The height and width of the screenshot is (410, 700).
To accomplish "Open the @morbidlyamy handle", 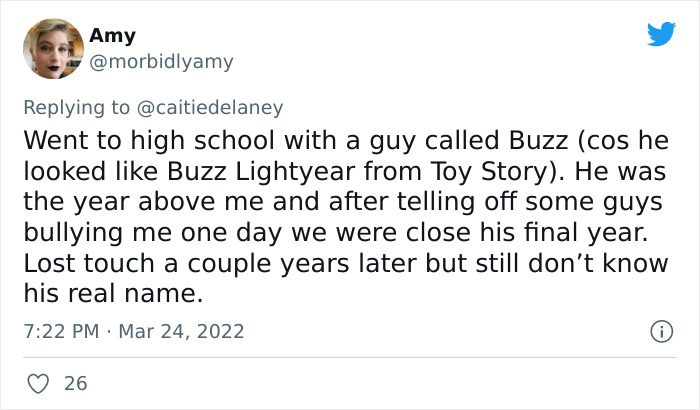I will pos(161,62).
